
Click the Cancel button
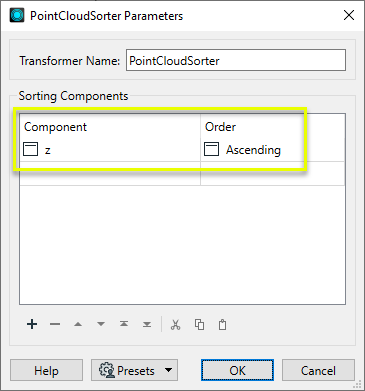(318, 370)
